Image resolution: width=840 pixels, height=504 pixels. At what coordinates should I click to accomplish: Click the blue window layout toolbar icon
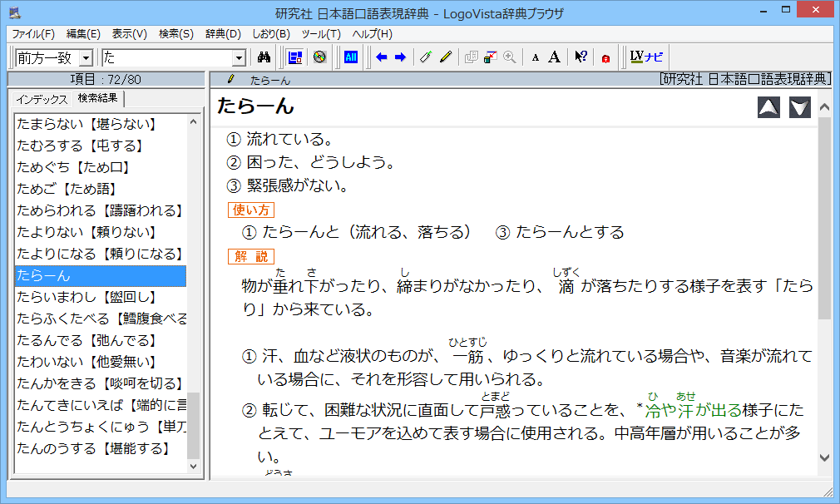tap(294, 57)
